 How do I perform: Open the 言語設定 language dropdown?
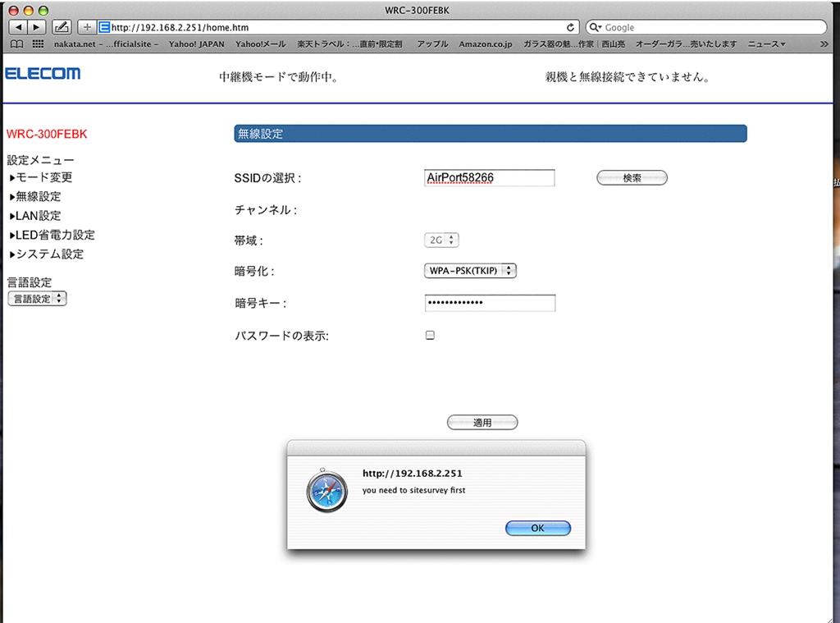38,299
